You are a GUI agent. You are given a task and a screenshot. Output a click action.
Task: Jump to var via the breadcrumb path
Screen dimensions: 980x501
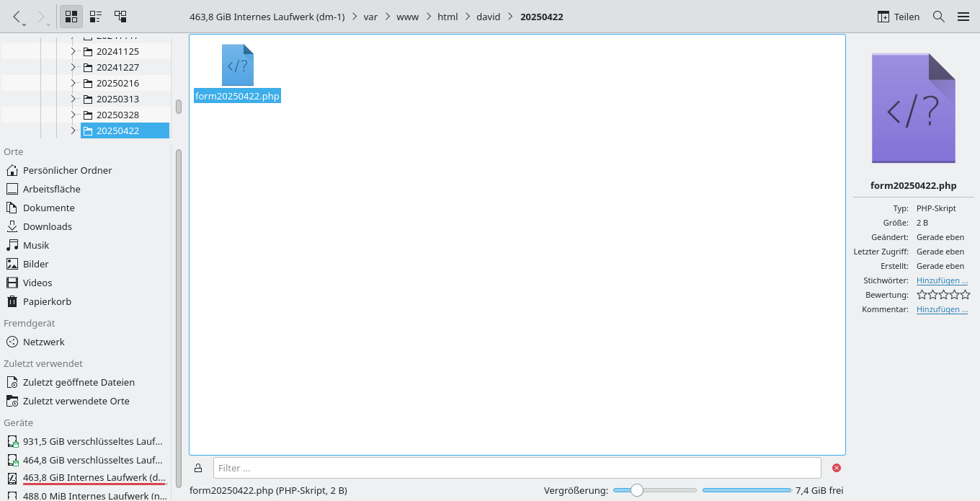[370, 16]
